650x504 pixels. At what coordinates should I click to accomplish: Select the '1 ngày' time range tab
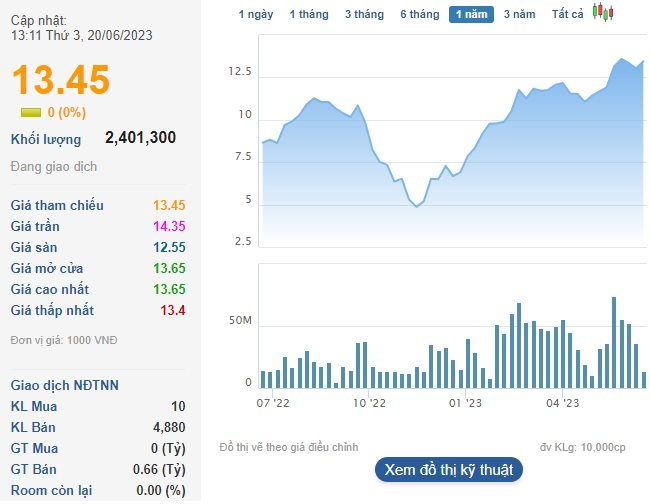(x=256, y=15)
